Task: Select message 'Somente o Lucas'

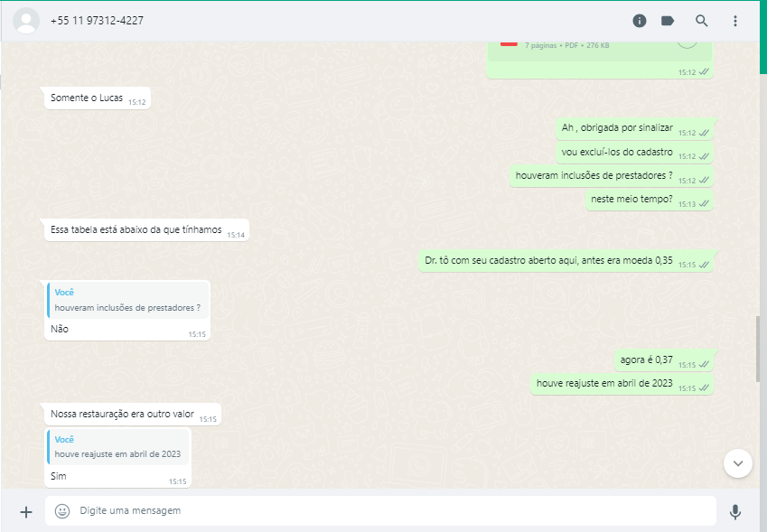Action: coord(98,98)
